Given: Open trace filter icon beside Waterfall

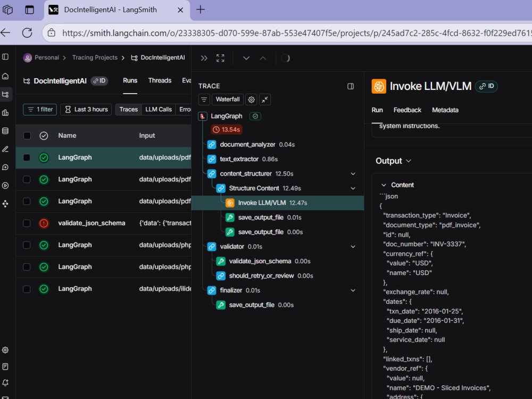Looking at the screenshot, I should coord(204,100).
